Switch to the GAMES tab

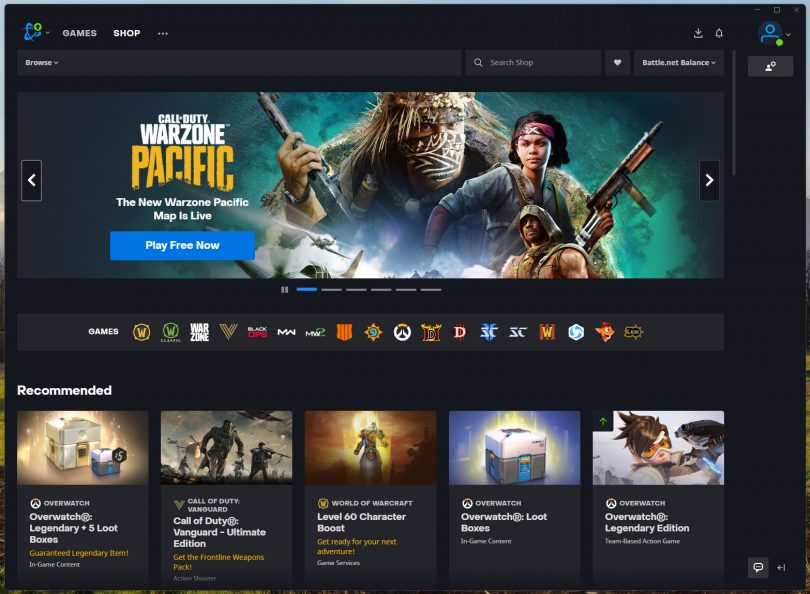tap(80, 33)
